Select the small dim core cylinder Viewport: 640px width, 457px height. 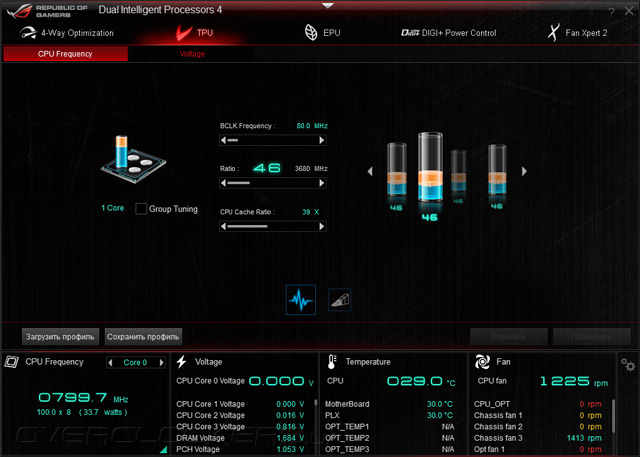coord(458,171)
